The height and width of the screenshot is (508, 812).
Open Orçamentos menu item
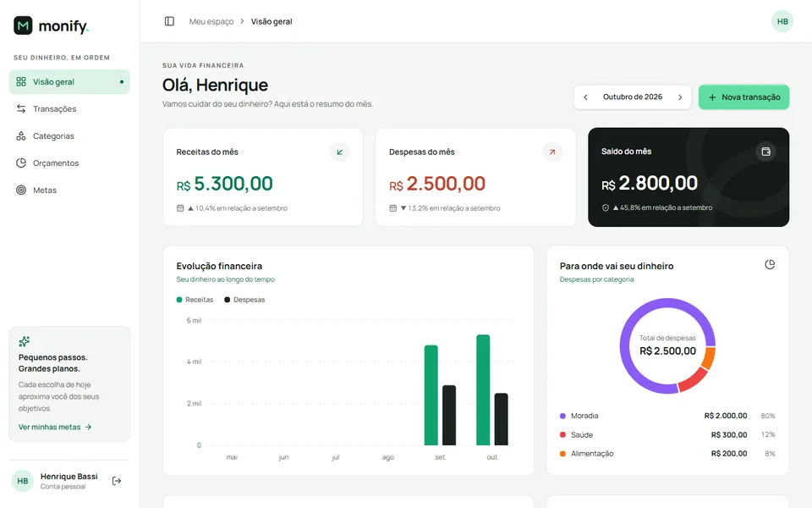(x=69, y=163)
